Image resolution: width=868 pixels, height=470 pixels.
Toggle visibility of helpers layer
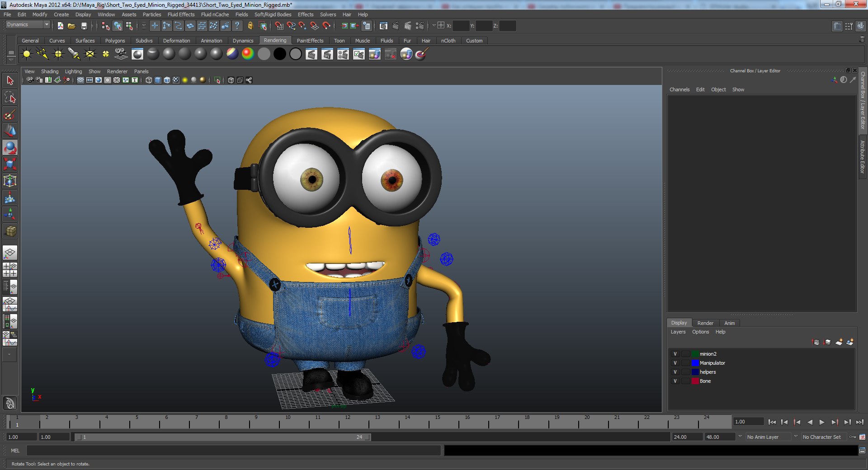675,372
